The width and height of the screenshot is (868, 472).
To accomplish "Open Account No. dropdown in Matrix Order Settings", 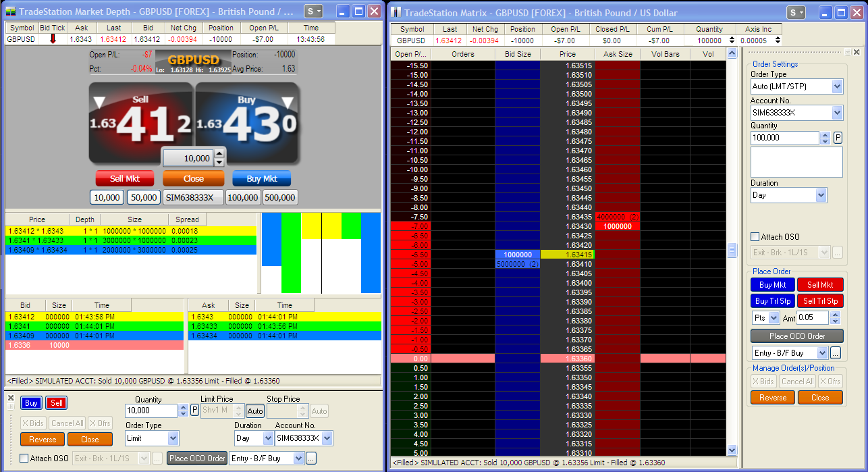I will click(838, 113).
